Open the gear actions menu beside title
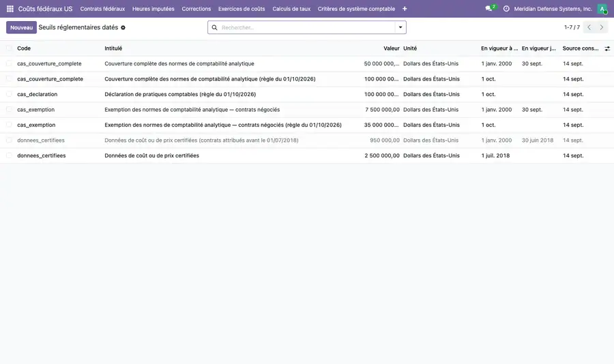The image size is (614, 364). (x=123, y=28)
